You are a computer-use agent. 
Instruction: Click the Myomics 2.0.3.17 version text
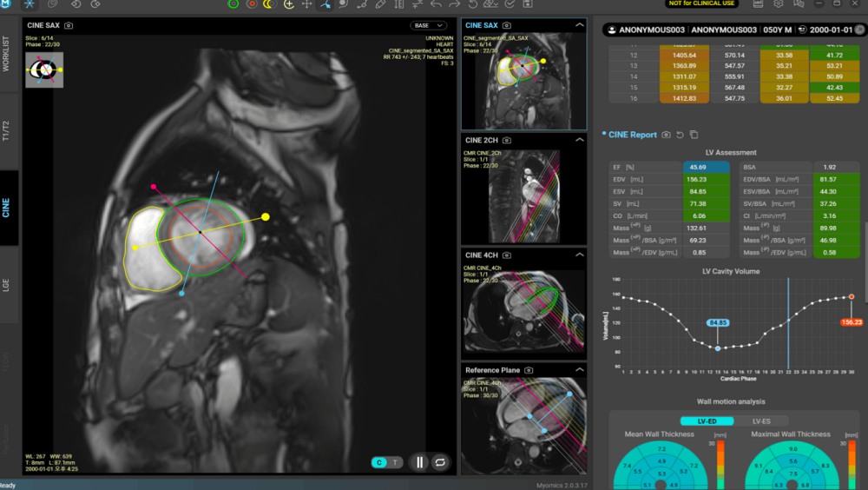pos(562,486)
